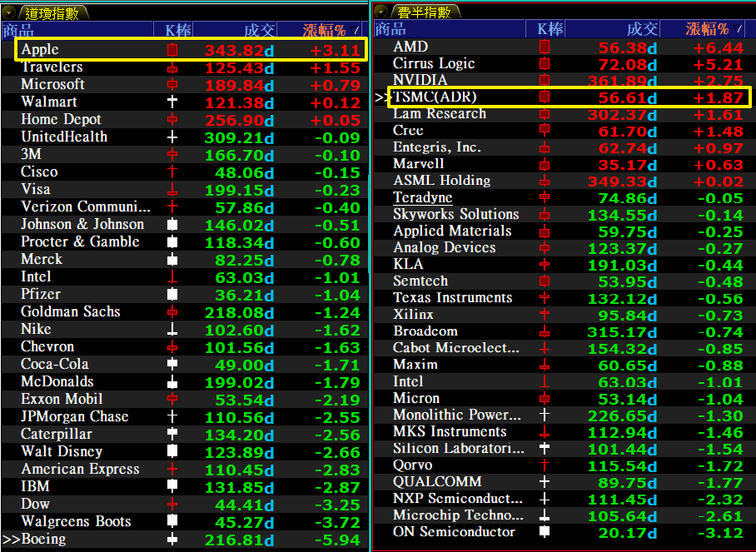
Task: Select the ASML Holding row name
Action: tap(441, 181)
